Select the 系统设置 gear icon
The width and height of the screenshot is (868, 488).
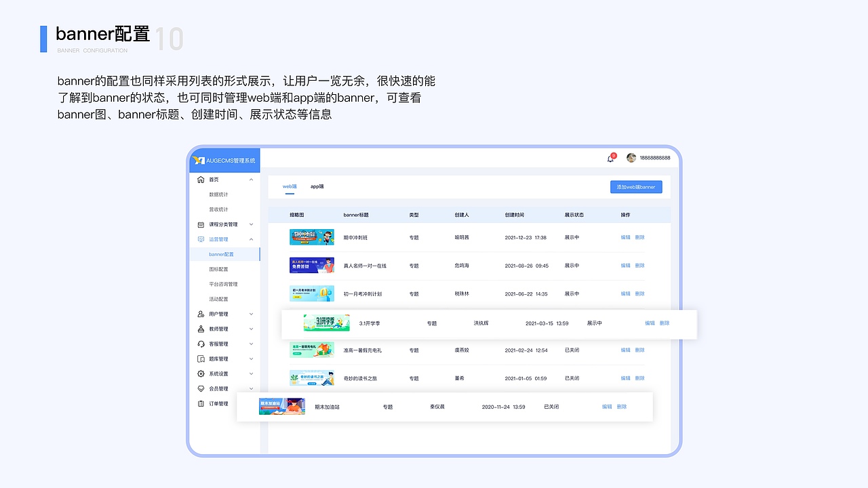coord(199,373)
